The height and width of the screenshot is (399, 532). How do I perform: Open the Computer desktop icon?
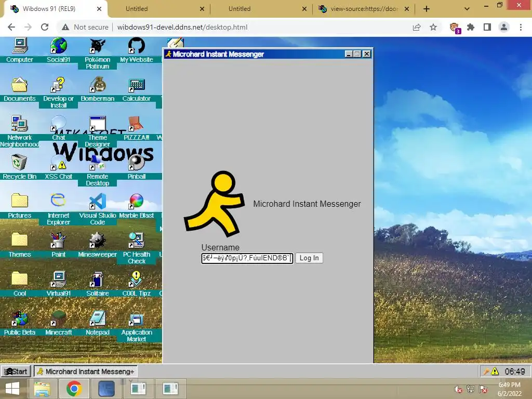[x=20, y=46]
